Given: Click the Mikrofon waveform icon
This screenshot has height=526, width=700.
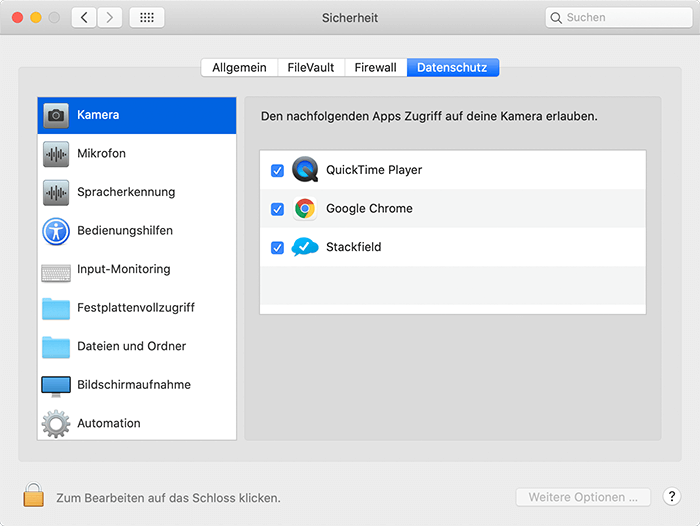Looking at the screenshot, I should [56, 154].
